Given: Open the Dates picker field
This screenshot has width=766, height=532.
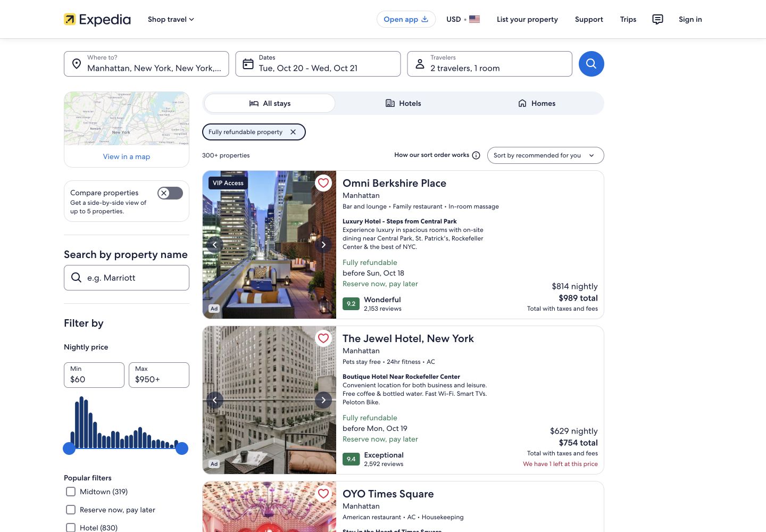Looking at the screenshot, I should (318, 64).
